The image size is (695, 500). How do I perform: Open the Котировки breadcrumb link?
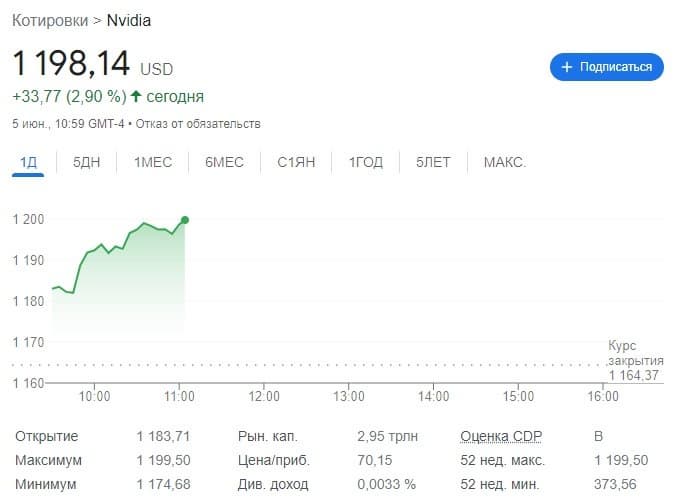coord(56,20)
